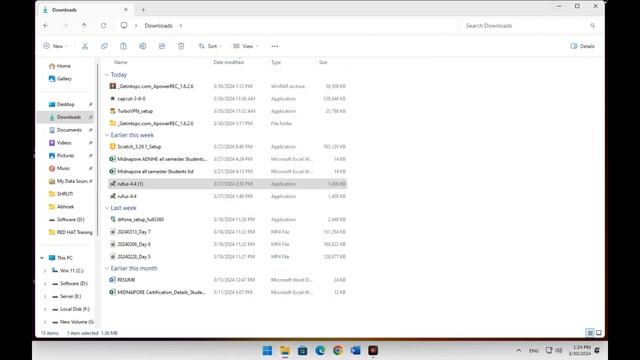Open the red recorder app on taskbar
The width and height of the screenshot is (640, 360).
tap(373, 350)
